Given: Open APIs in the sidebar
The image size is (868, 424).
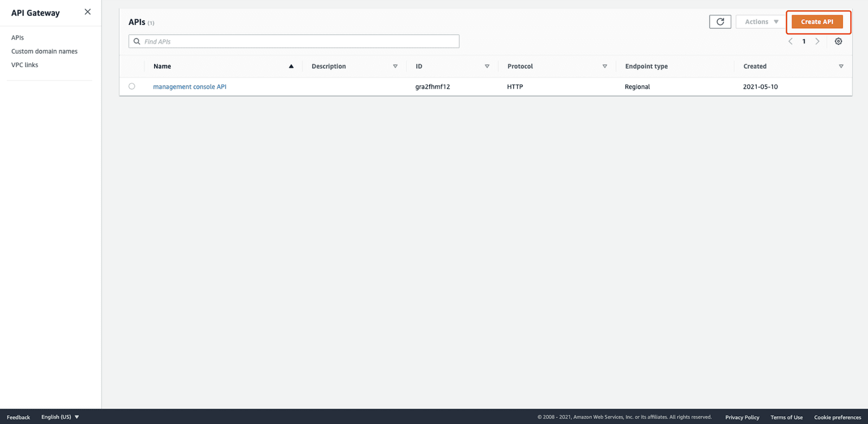Looking at the screenshot, I should [x=17, y=37].
